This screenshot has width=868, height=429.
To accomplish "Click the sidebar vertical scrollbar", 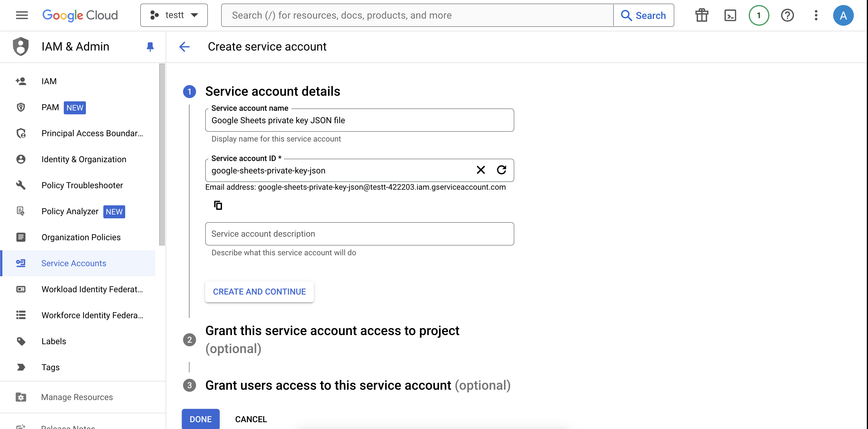I will click(162, 155).
